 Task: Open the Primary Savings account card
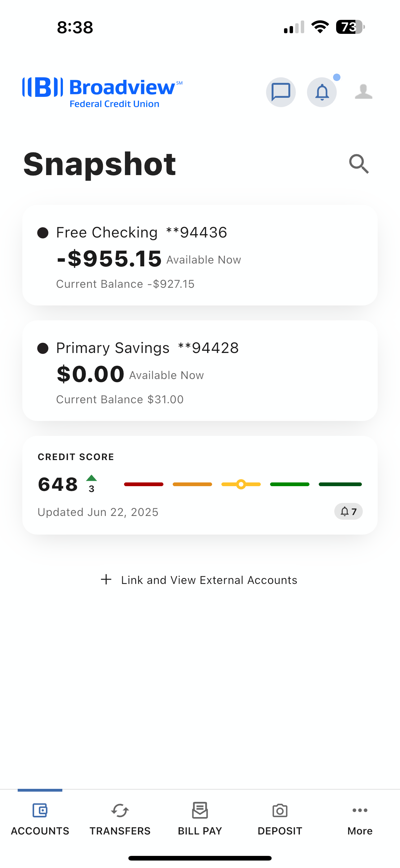[x=200, y=371]
